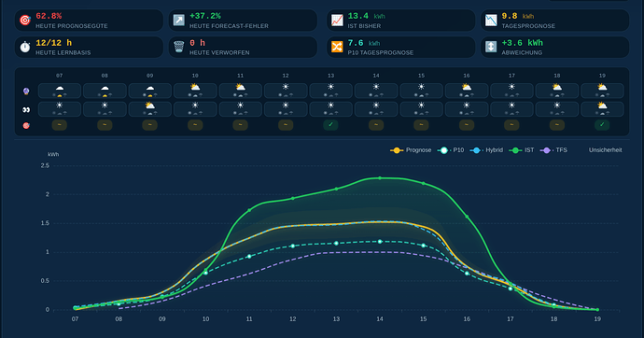Click the tilde badge under hour 10
The image size is (644, 338).
click(195, 125)
